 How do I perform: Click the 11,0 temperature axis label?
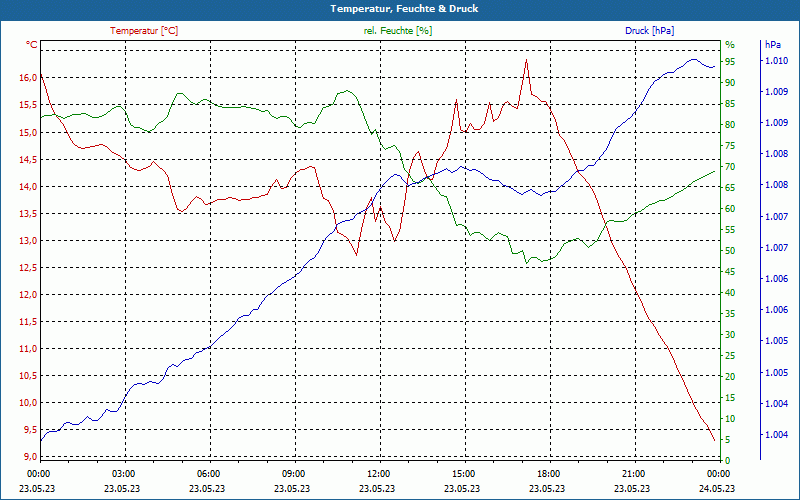point(29,349)
